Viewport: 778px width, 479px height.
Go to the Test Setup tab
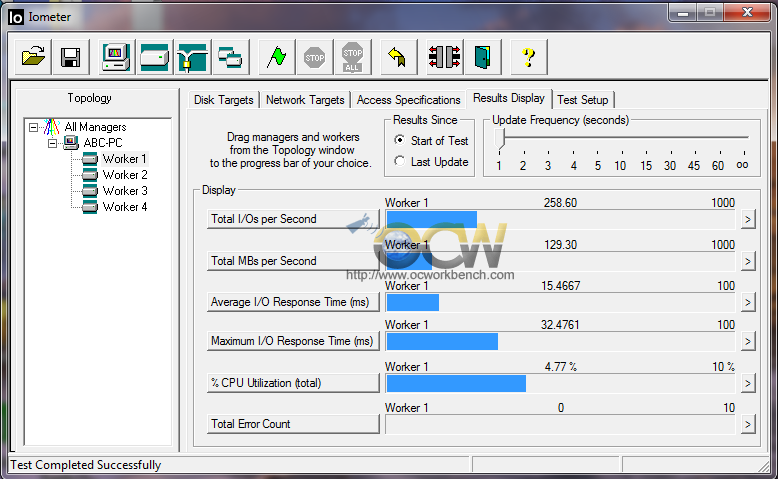583,100
